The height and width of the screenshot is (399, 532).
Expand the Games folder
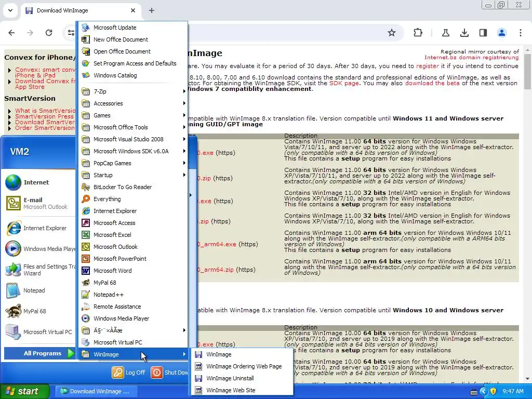pos(133,115)
